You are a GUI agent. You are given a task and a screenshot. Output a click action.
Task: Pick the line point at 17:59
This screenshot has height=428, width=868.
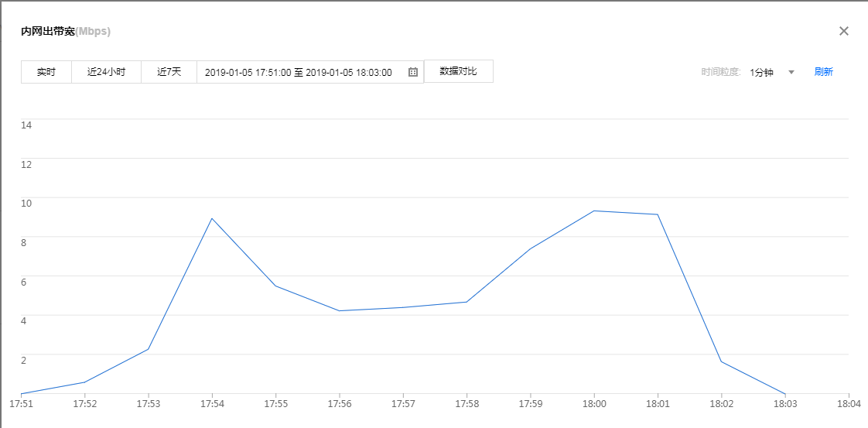pyautogui.click(x=530, y=248)
